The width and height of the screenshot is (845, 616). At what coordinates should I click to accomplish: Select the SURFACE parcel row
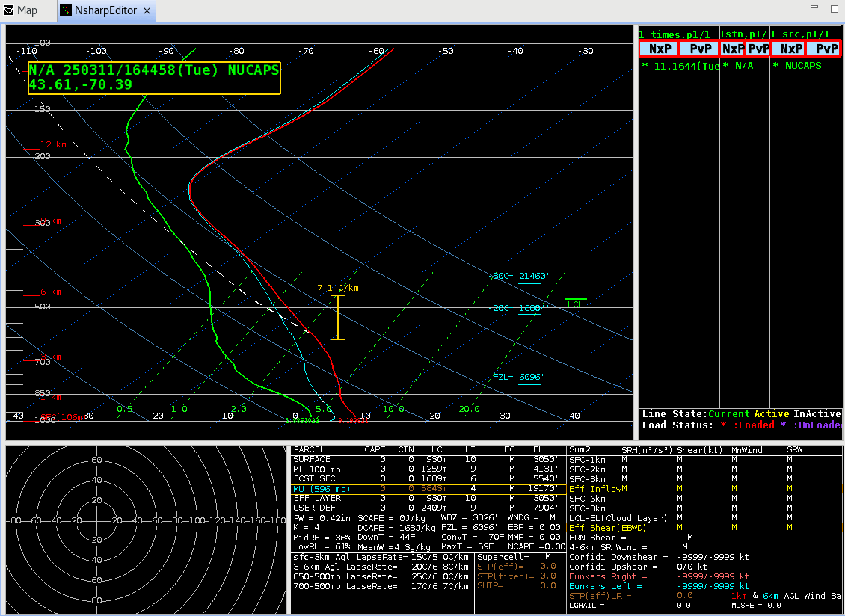(427, 459)
